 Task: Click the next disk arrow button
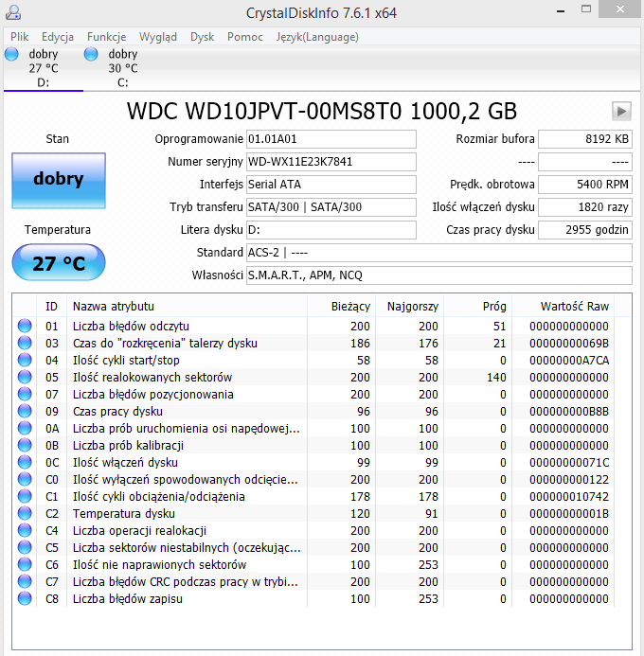621,112
